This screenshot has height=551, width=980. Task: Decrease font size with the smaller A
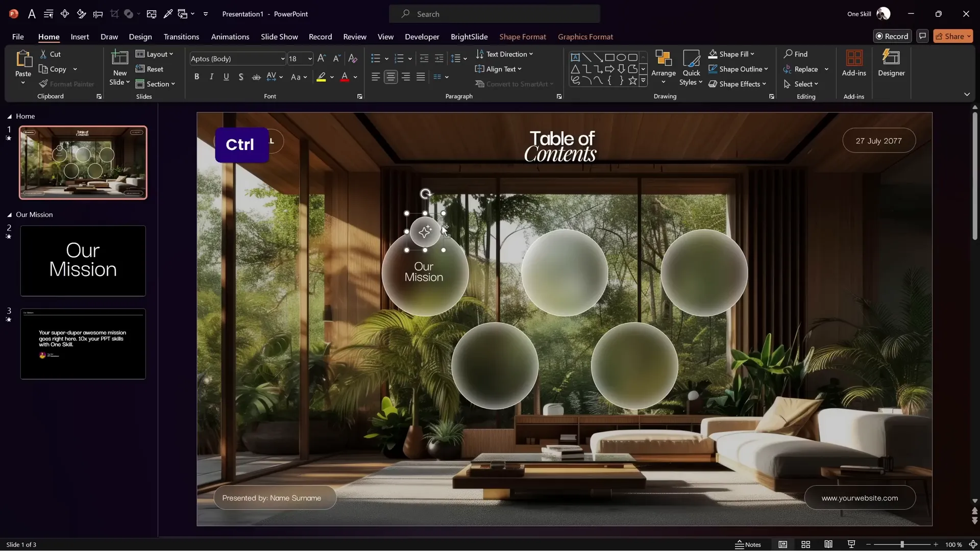coord(336,59)
